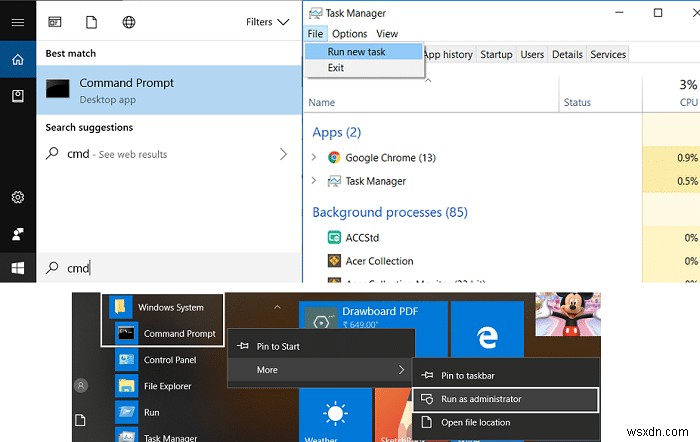Open View menu in Task Manager
This screenshot has height=442, width=700.
387,34
